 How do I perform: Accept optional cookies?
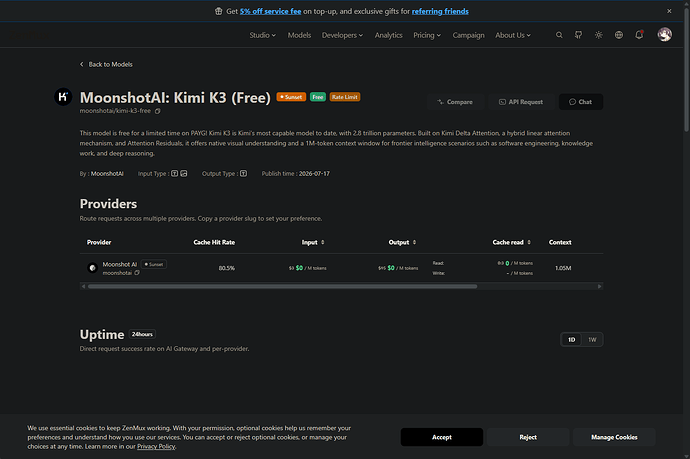(x=442, y=437)
